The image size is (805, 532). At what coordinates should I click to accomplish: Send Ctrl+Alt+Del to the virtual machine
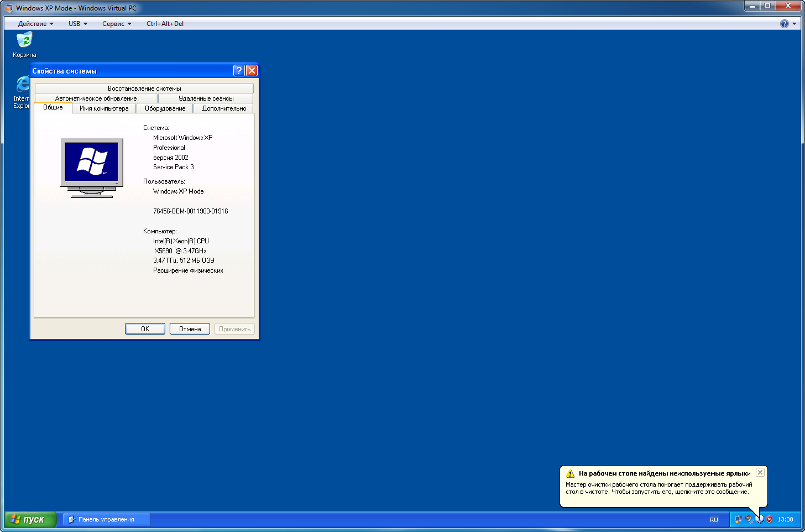[165, 24]
